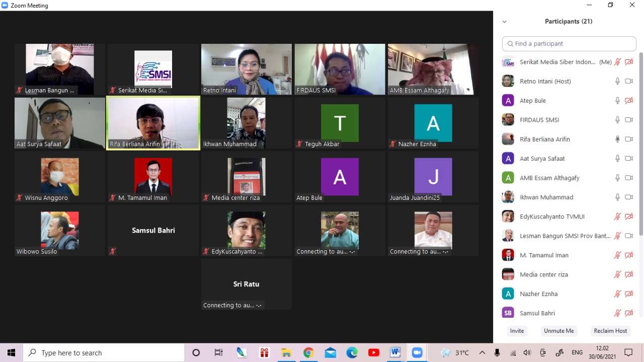Click Retno Intani (Host) name in participants list
This screenshot has height=362, width=644.
545,81
